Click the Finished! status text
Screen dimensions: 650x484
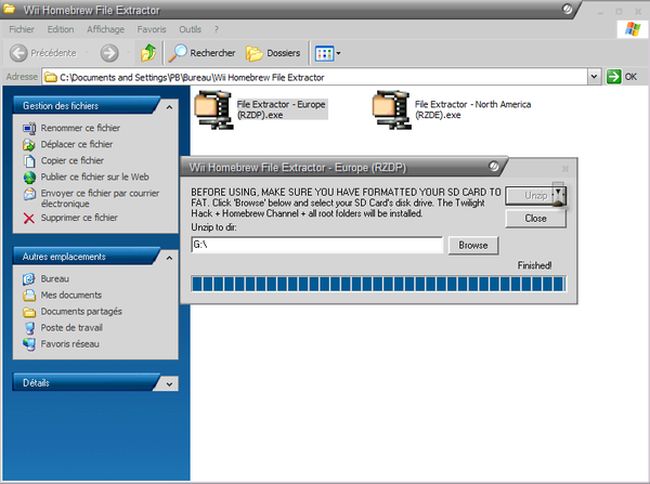pos(534,266)
